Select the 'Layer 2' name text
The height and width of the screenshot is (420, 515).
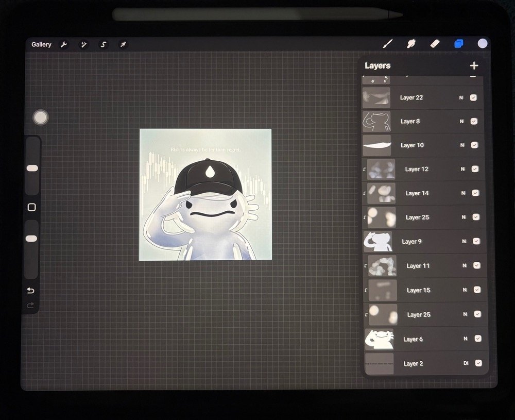[413, 363]
